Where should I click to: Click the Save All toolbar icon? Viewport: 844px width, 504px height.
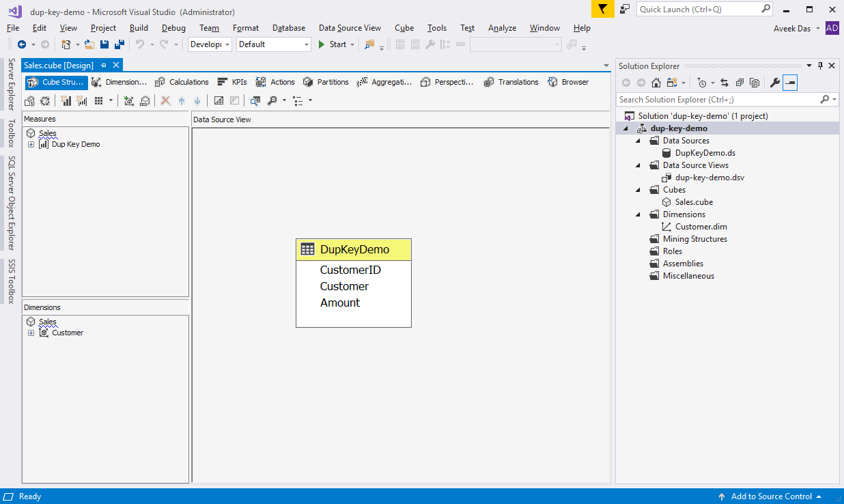[x=119, y=44]
